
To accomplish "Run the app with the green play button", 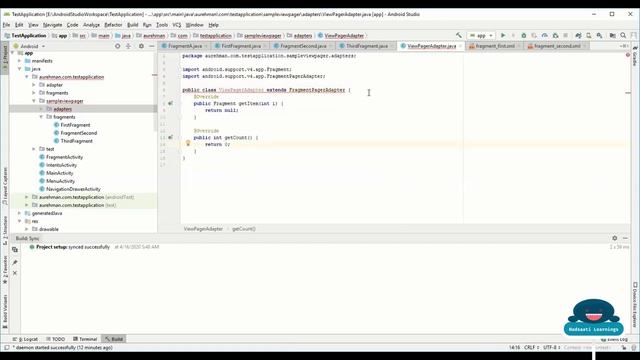I will pyautogui.click(x=503, y=36).
